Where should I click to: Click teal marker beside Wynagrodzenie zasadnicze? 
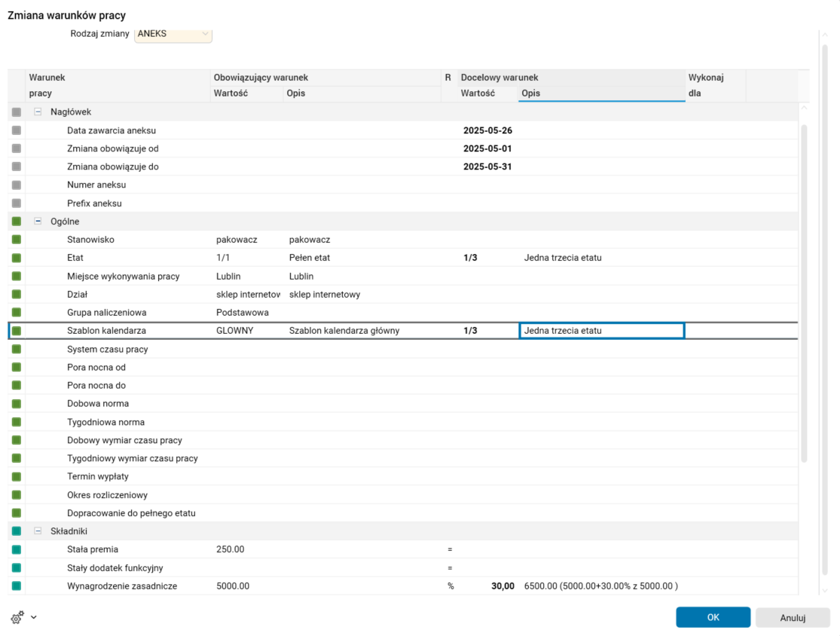[x=17, y=586]
